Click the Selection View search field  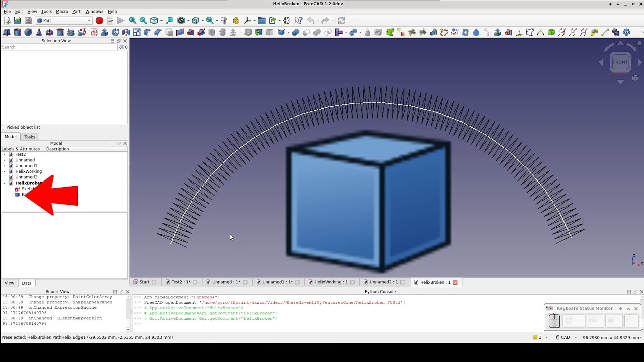(59, 47)
